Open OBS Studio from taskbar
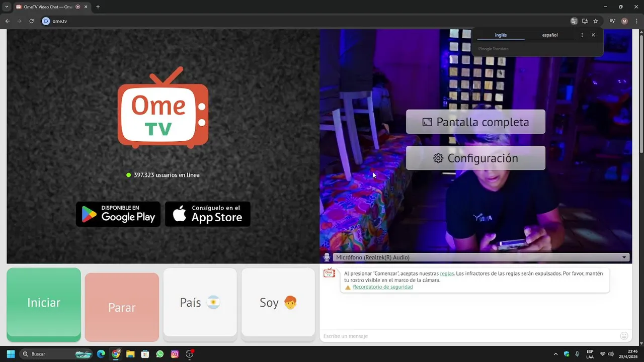Viewport: 644px width, 362px height. (x=190, y=354)
